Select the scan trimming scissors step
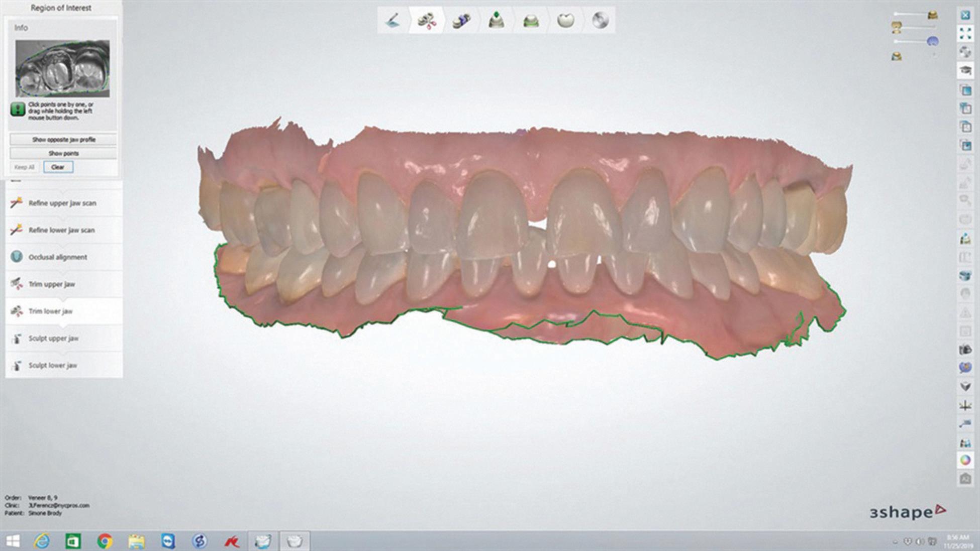Image resolution: width=980 pixels, height=551 pixels. (427, 21)
